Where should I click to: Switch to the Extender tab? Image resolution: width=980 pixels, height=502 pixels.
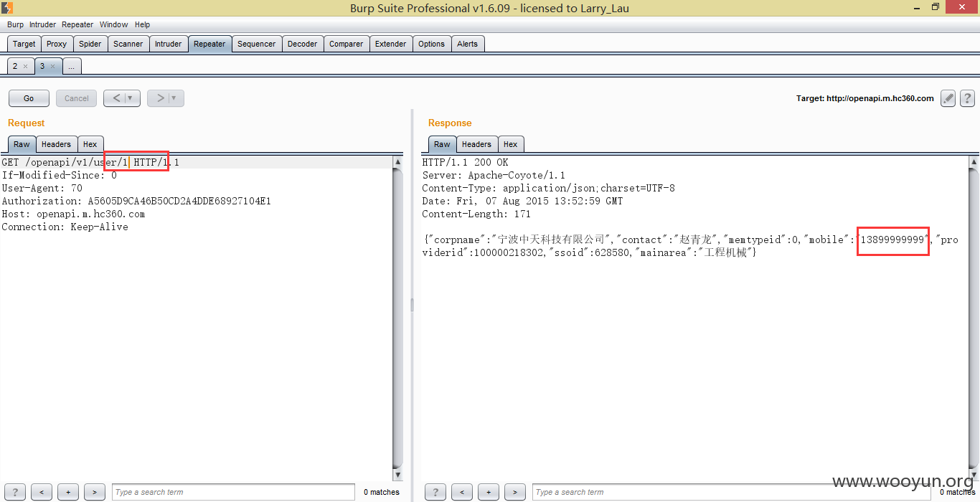click(391, 44)
